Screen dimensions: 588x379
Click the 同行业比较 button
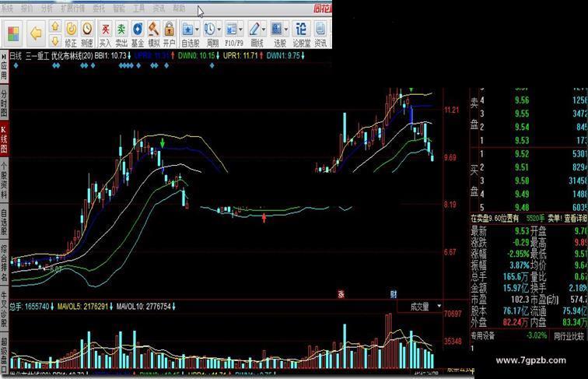pyautogui.click(x=569, y=336)
